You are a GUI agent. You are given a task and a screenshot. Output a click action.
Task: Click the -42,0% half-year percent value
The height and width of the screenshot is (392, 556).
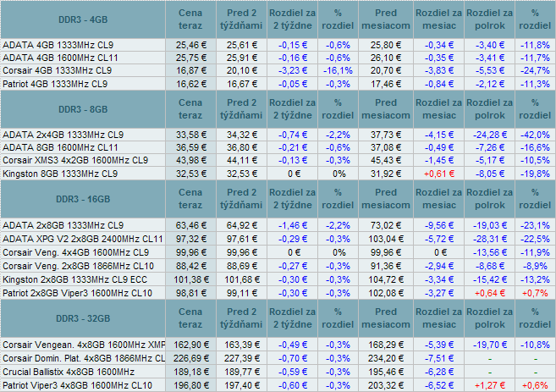coord(535,135)
